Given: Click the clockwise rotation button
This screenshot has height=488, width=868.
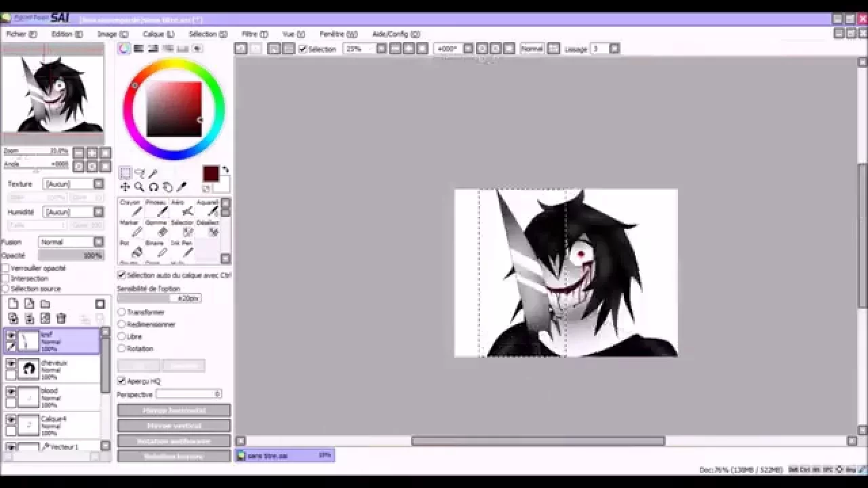Looking at the screenshot, I should 174,456.
